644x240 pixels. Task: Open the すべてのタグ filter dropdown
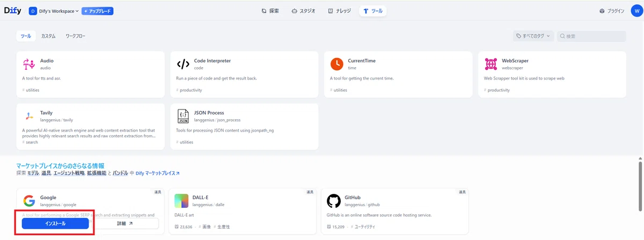[533, 36]
